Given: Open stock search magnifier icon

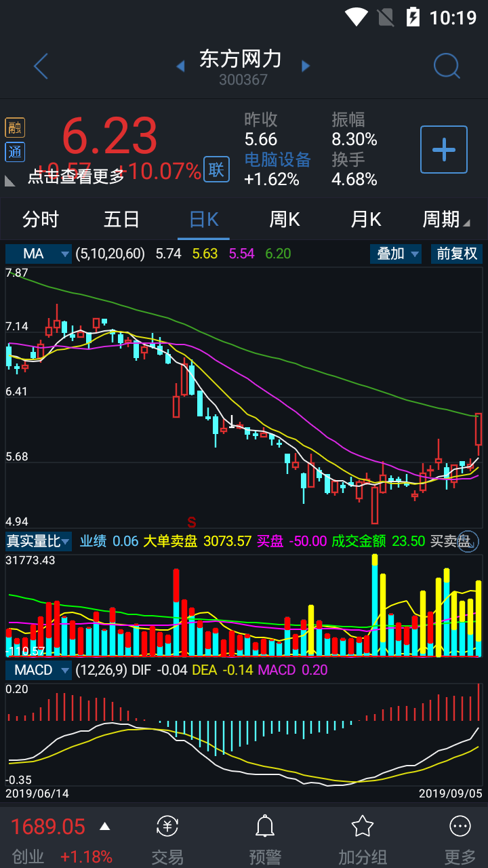Looking at the screenshot, I should pos(447,66).
